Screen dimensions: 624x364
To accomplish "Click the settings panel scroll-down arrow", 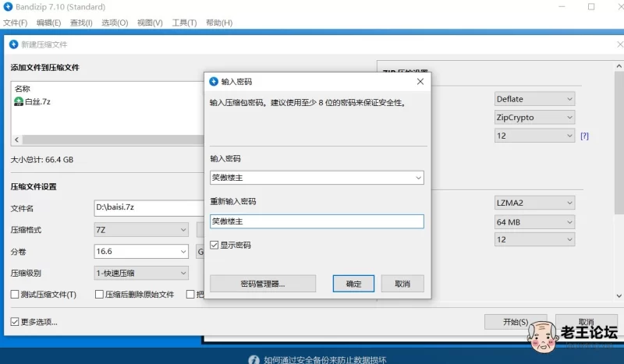I will pyautogui.click(x=619, y=295).
